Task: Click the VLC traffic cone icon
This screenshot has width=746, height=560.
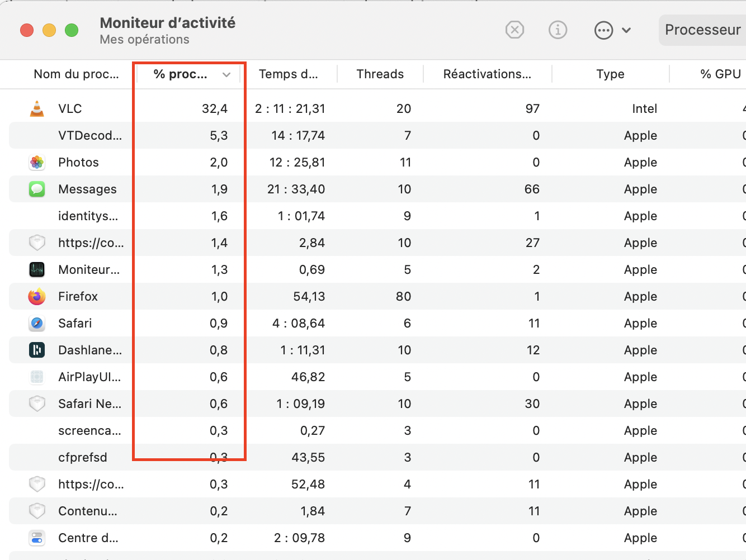Action: click(x=37, y=108)
